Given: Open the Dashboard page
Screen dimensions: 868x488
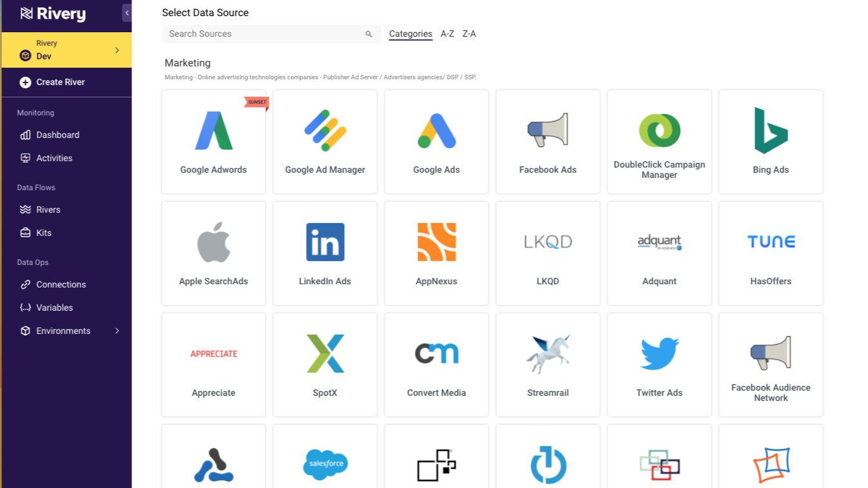Looking at the screenshot, I should [x=57, y=135].
